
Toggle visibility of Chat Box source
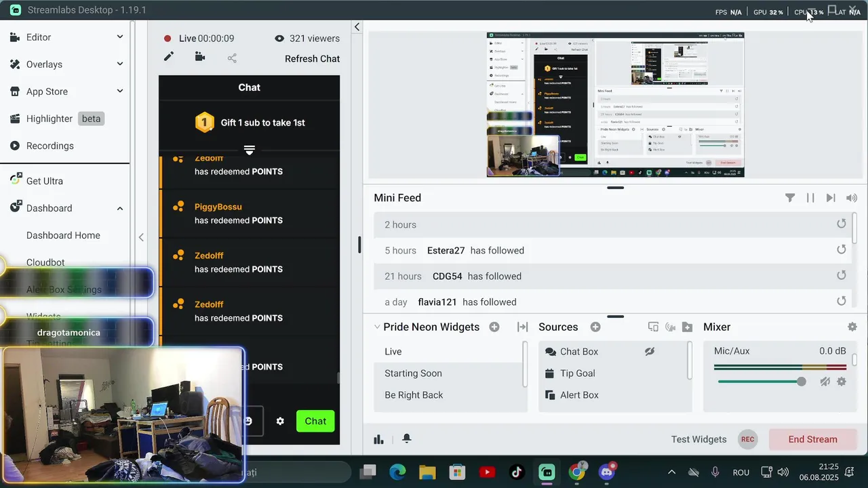pyautogui.click(x=650, y=352)
